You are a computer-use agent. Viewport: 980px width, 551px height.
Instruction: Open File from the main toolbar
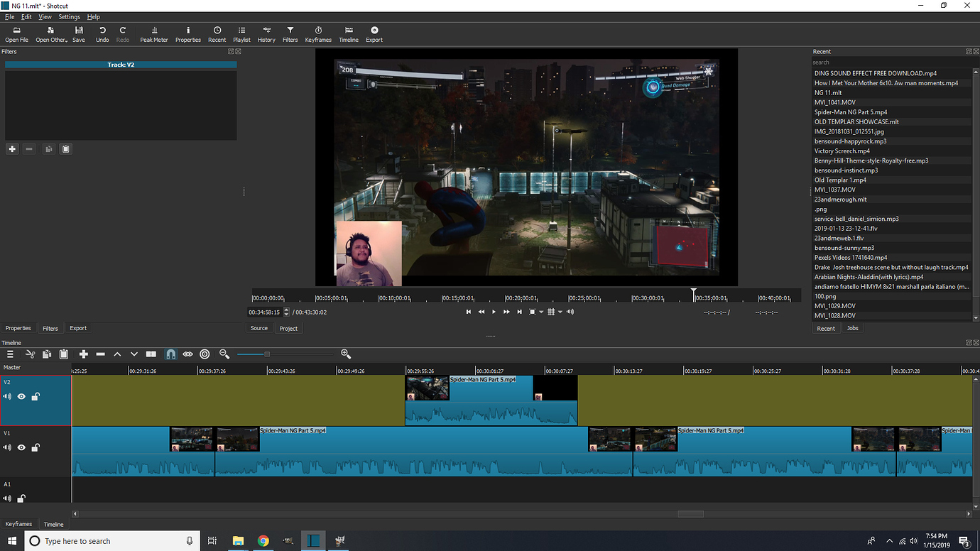pyautogui.click(x=16, y=35)
